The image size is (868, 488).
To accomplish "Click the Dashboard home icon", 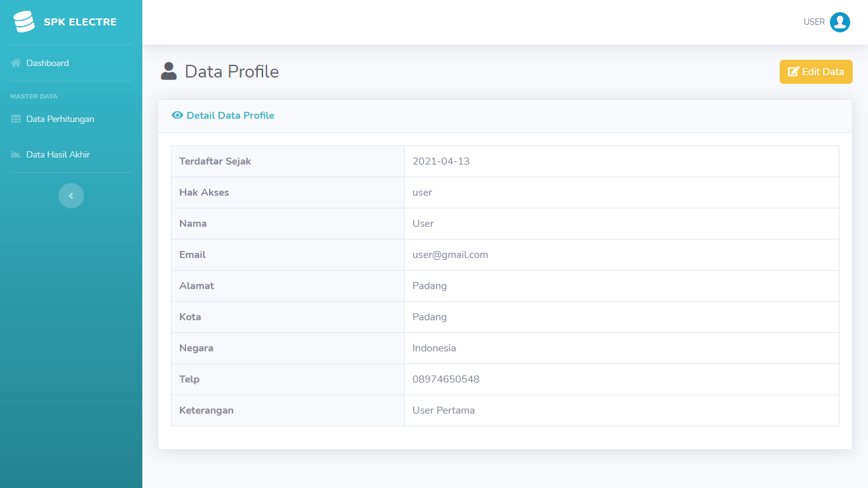I will tap(16, 63).
